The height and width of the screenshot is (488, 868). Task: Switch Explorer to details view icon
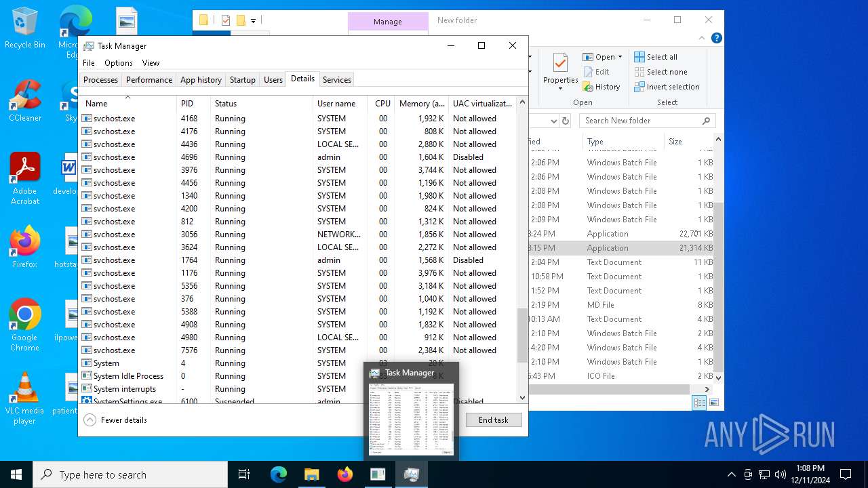point(699,403)
